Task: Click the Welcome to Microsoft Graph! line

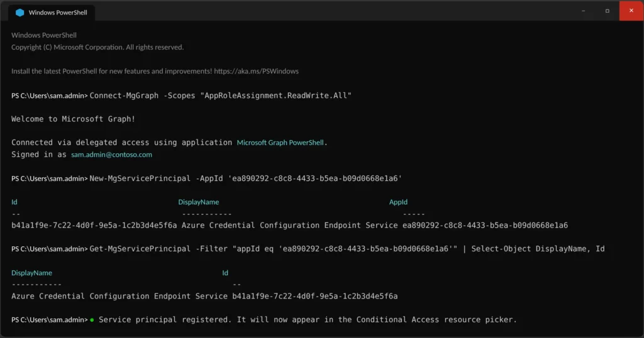Action: coord(73,119)
